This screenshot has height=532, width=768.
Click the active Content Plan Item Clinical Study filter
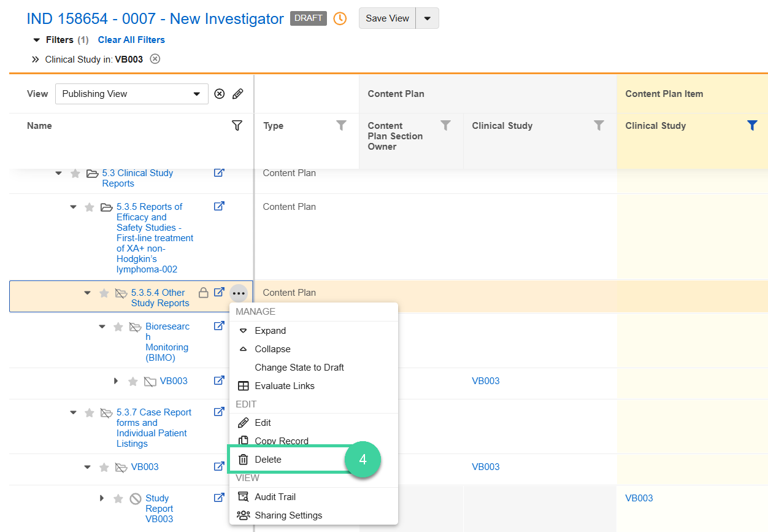pyautogui.click(x=752, y=126)
